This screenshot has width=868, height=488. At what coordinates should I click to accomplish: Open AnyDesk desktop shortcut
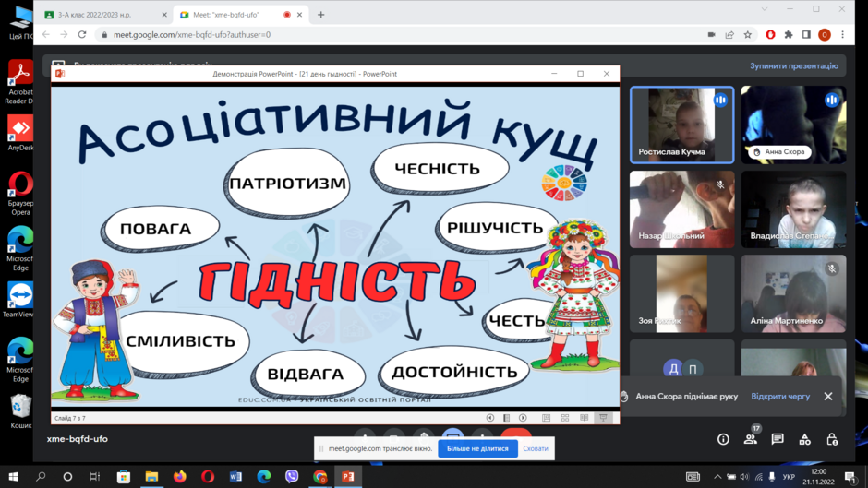coord(20,134)
